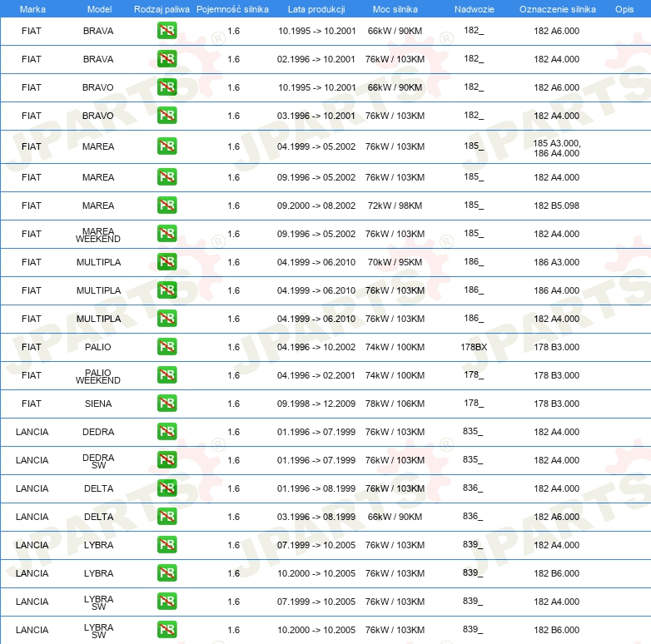The width and height of the screenshot is (651, 644).
Task: Click body code 178_ in SIENA row
Action: [x=474, y=403]
